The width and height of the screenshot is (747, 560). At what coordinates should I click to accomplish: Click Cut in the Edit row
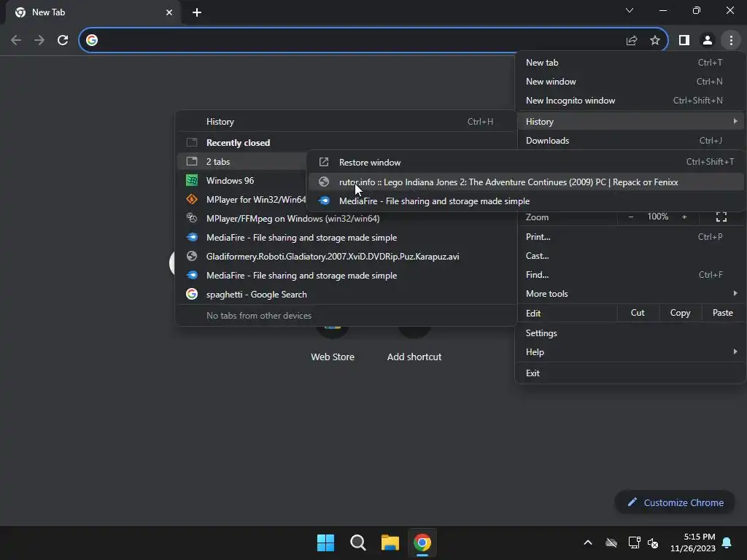638,313
